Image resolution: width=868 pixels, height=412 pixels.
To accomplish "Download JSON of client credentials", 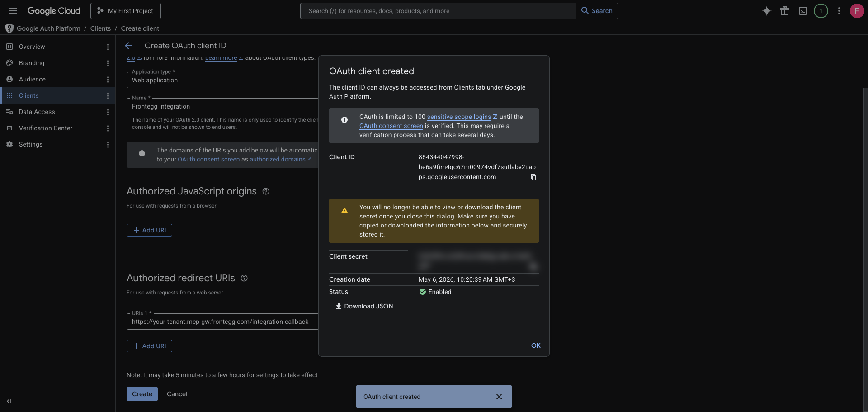I will pos(364,306).
